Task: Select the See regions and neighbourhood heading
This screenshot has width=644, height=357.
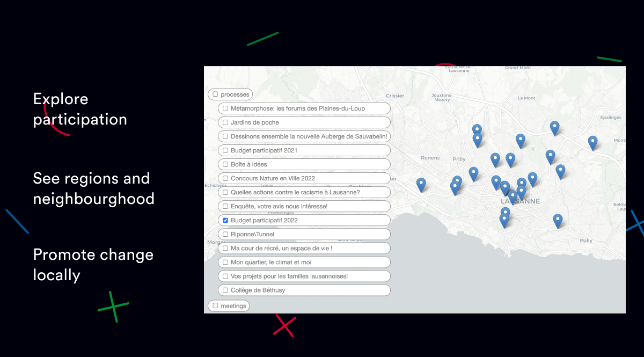Action: 93,188
